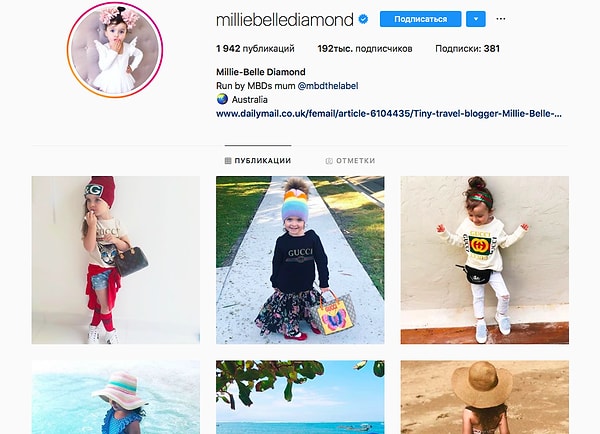Switch to the ПУБЛИКАЦИИ tab
This screenshot has width=600, height=434.
(x=258, y=161)
